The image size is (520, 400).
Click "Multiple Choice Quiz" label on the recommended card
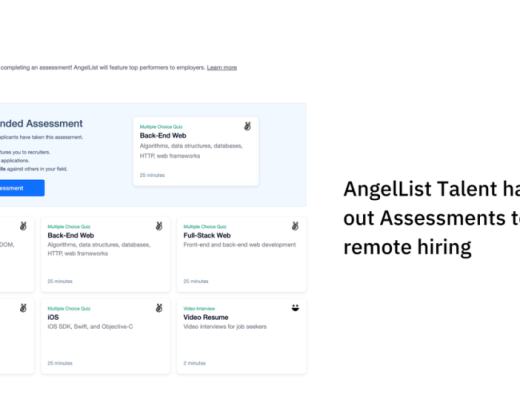click(x=161, y=127)
